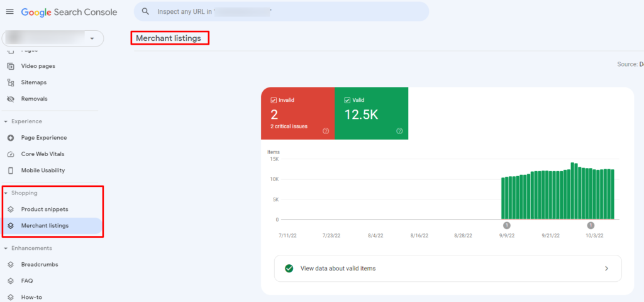
Task: Click the 7/11/22 date label
Action: tap(287, 236)
